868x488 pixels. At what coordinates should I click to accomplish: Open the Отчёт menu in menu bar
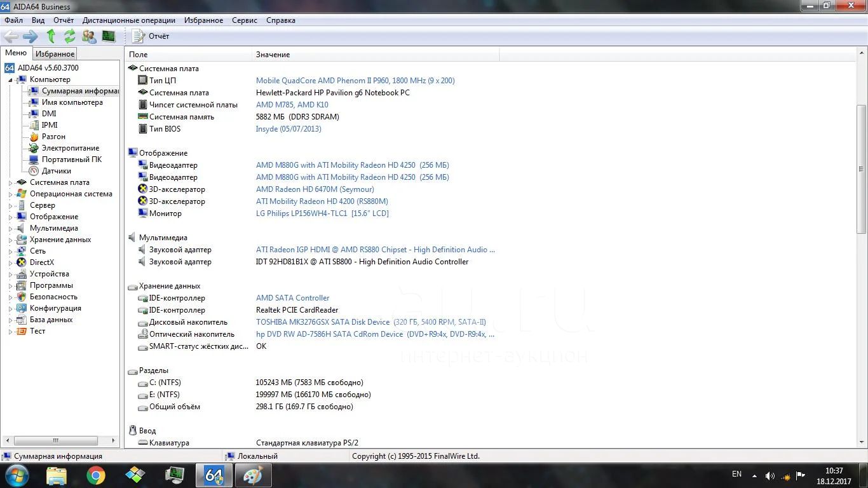(x=64, y=20)
